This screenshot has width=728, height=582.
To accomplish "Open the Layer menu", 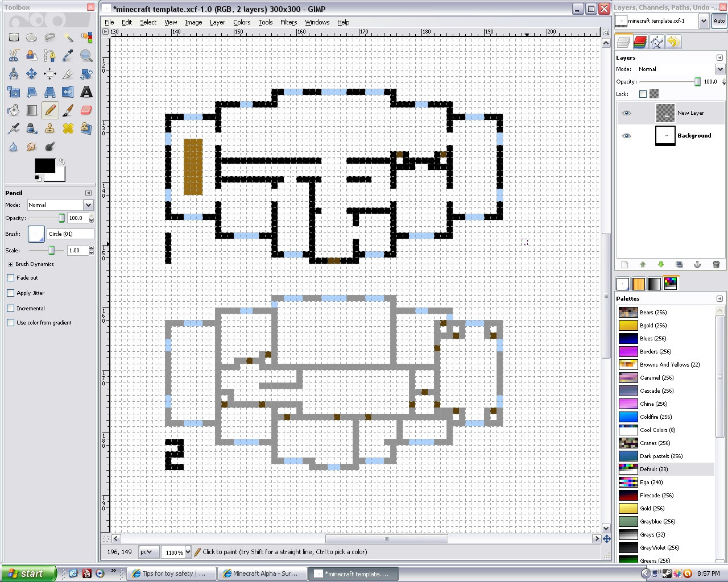I will click(x=217, y=22).
